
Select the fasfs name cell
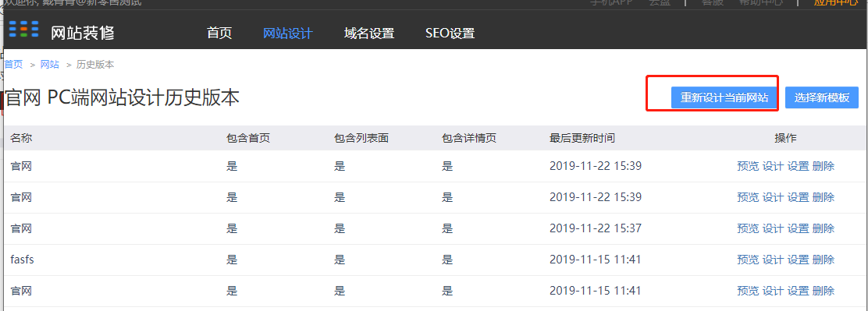[22, 259]
